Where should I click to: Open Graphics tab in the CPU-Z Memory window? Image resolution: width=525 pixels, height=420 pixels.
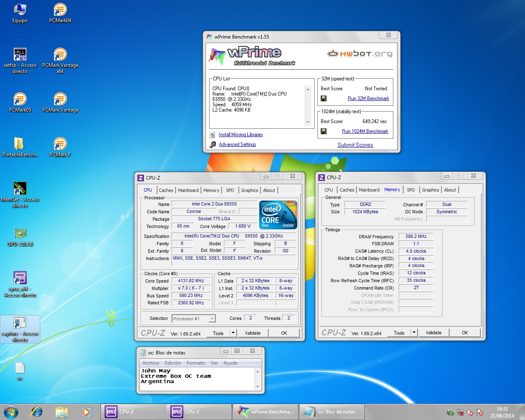(431, 190)
